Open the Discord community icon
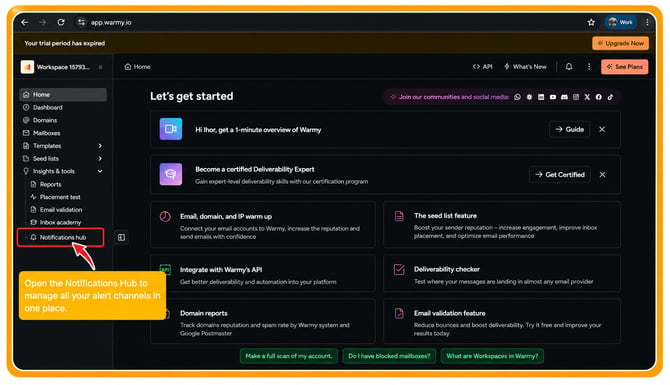Image resolution: width=670 pixels, height=385 pixels. (x=564, y=97)
